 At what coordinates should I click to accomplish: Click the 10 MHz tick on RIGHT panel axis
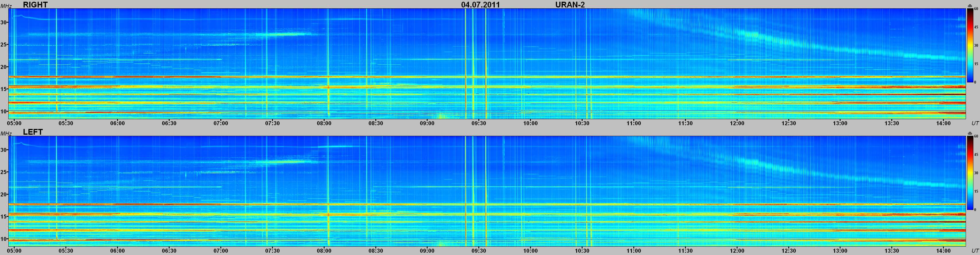coord(3,111)
